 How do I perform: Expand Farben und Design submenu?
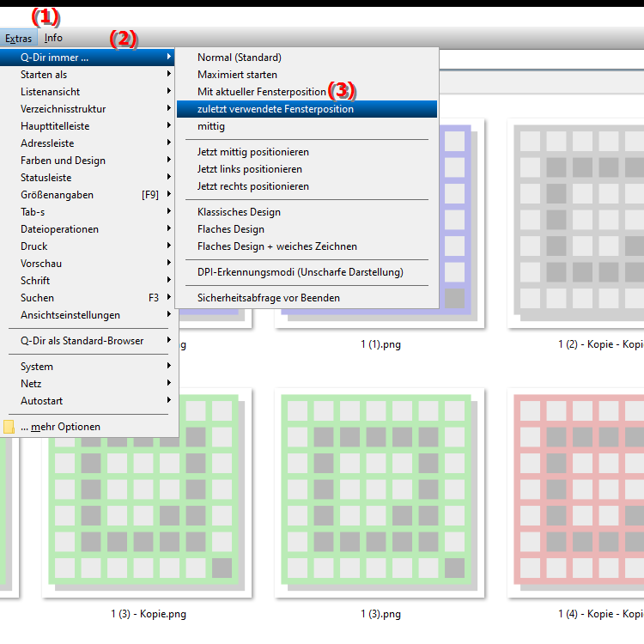87,161
